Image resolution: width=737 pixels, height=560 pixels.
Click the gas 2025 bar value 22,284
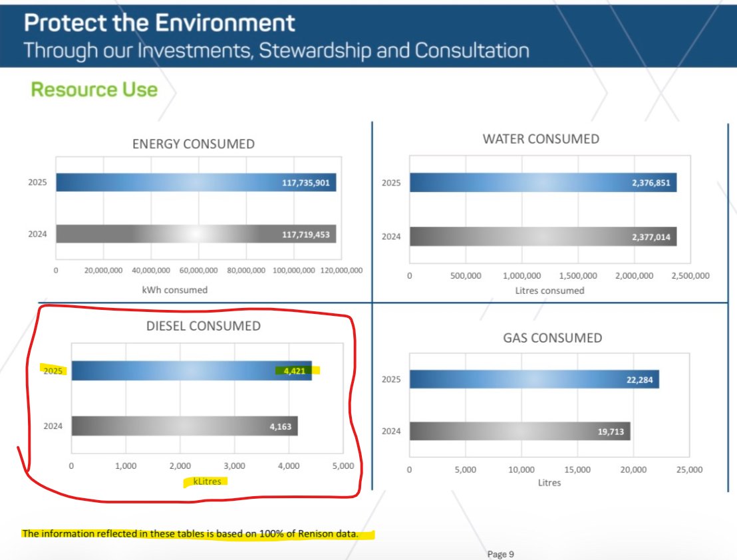[x=639, y=380]
